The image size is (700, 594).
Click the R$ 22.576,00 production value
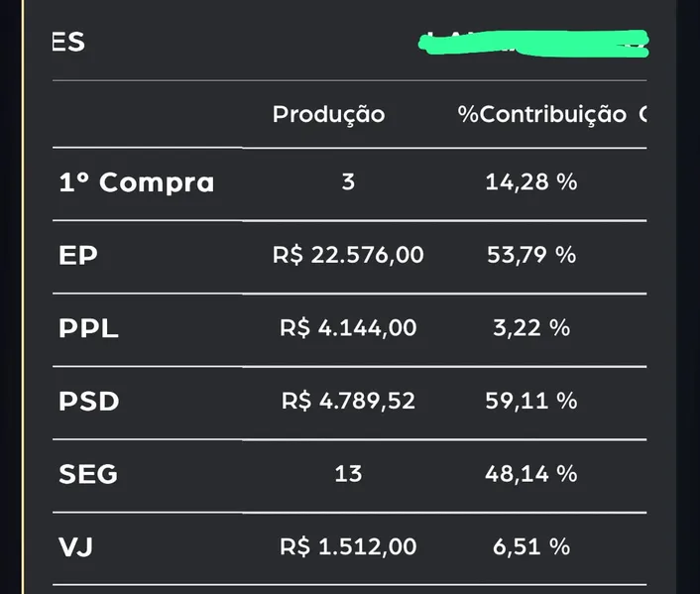348,255
